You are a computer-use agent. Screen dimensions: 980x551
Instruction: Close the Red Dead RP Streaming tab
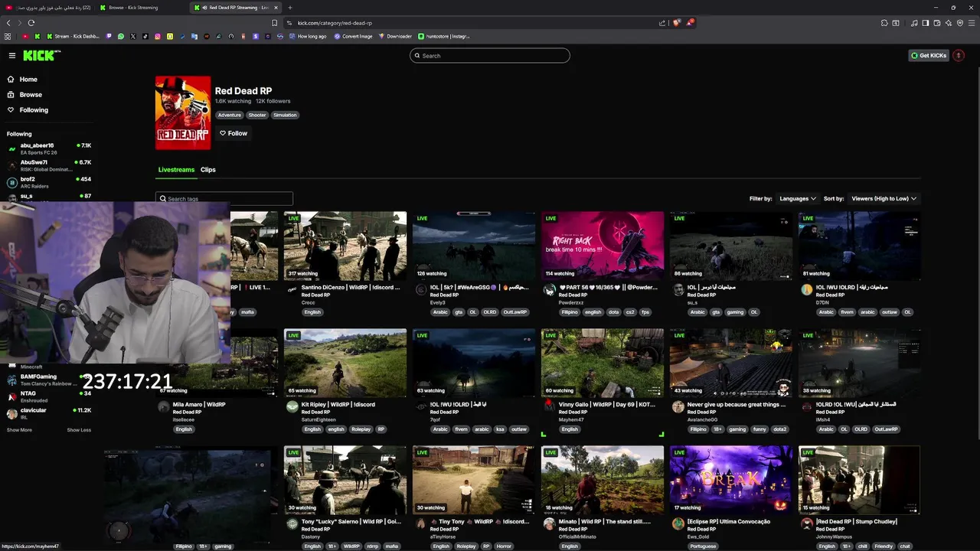pyautogui.click(x=275, y=8)
